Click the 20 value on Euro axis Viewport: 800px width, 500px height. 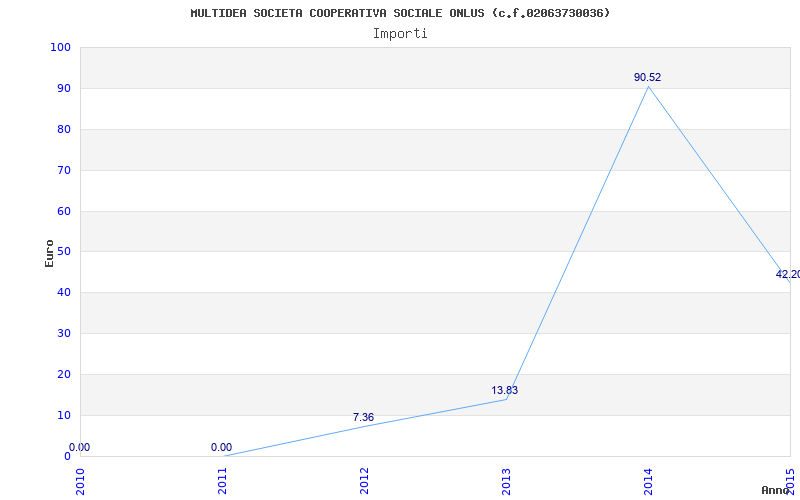point(64,374)
